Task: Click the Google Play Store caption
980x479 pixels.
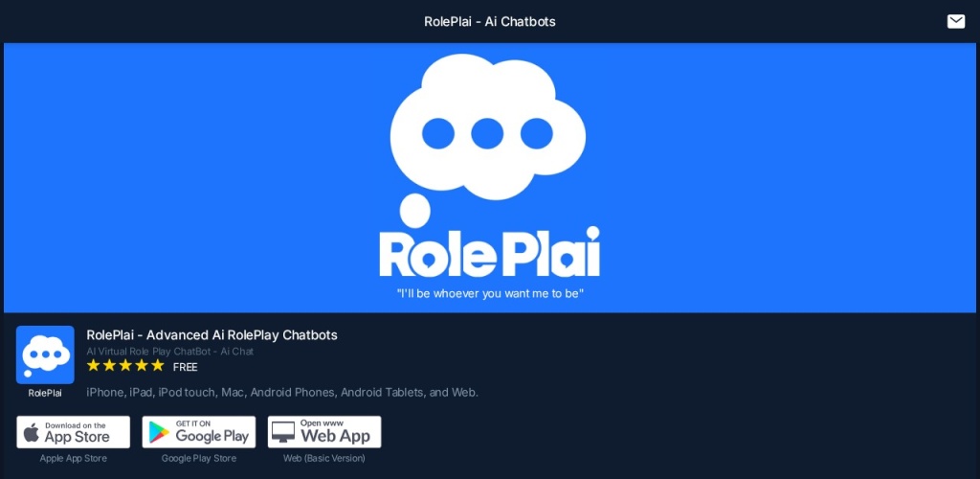Action: (x=199, y=458)
